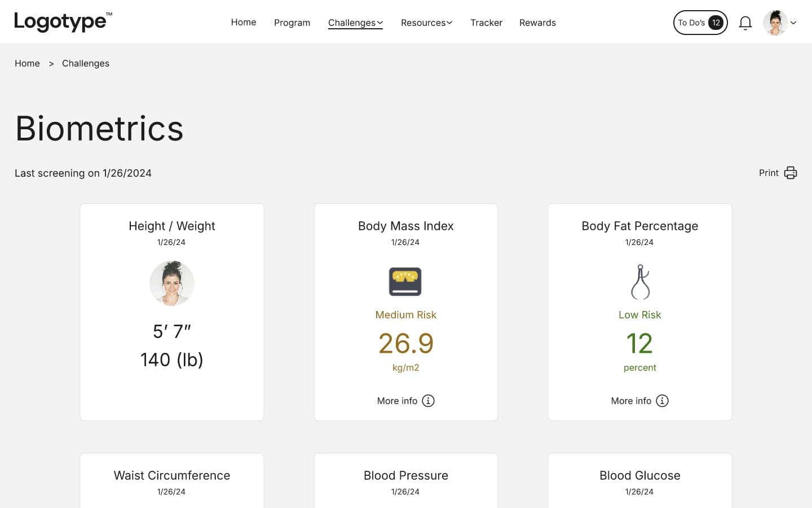Click the printer icon
812x508 pixels.
point(791,173)
